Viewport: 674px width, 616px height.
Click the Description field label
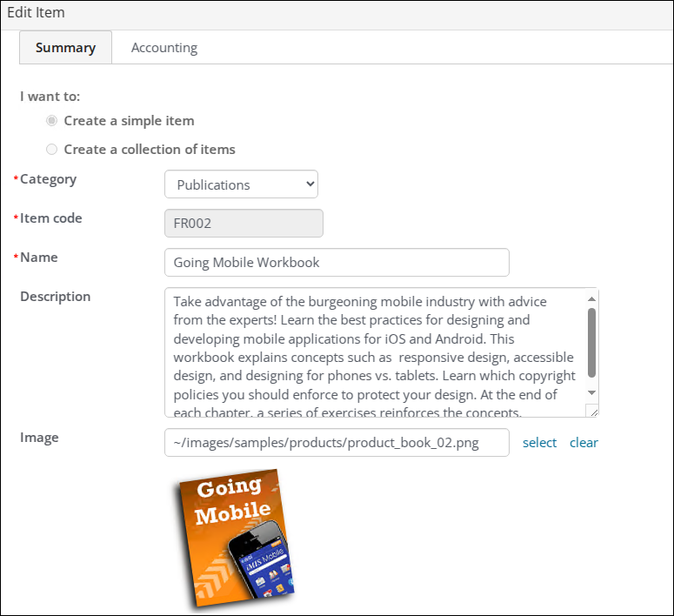pos(55,297)
